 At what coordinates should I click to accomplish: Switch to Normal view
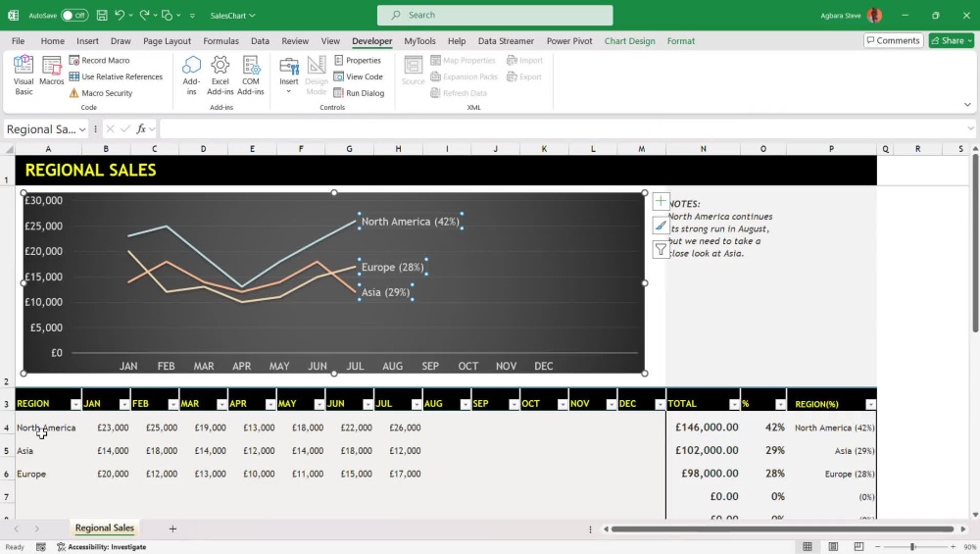(x=808, y=546)
